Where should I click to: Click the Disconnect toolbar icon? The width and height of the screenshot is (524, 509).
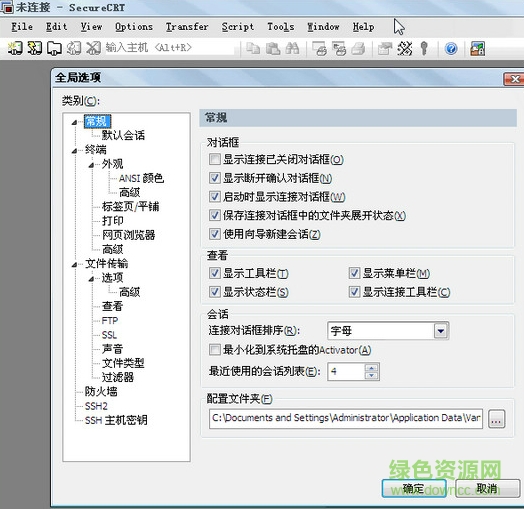pos(94,48)
